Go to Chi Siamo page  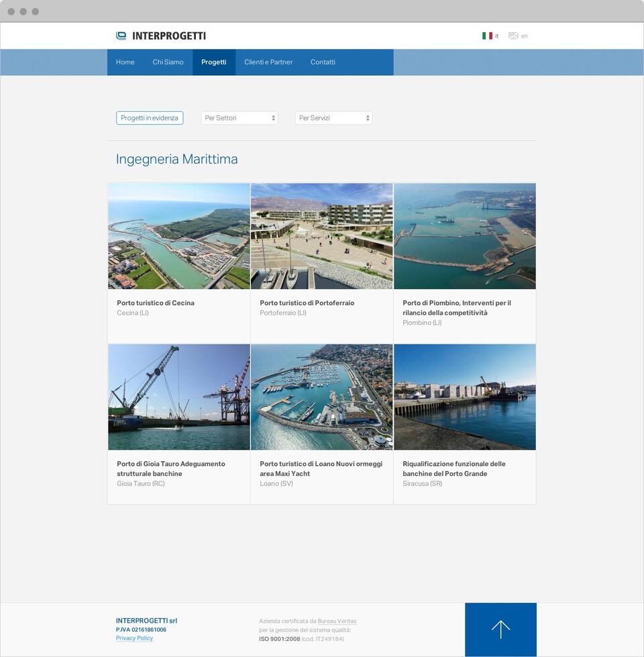[168, 62]
